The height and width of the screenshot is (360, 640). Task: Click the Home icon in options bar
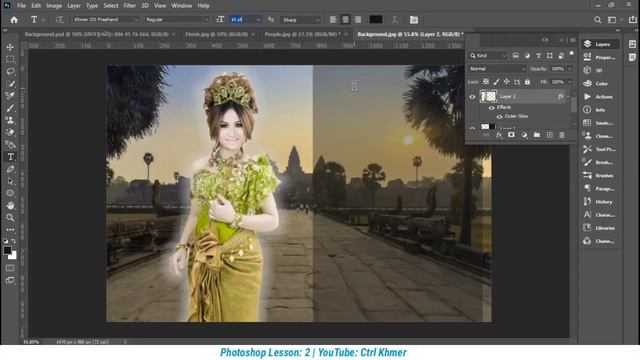(x=14, y=20)
